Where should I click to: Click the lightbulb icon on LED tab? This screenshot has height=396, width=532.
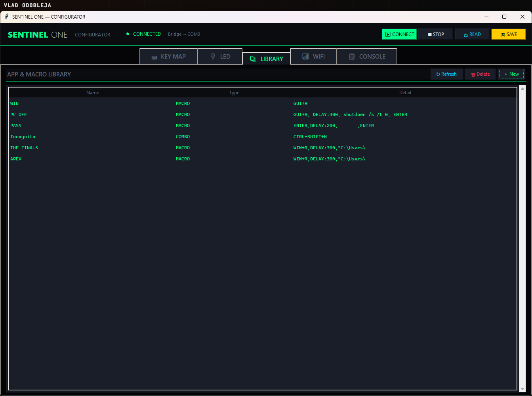(x=213, y=57)
